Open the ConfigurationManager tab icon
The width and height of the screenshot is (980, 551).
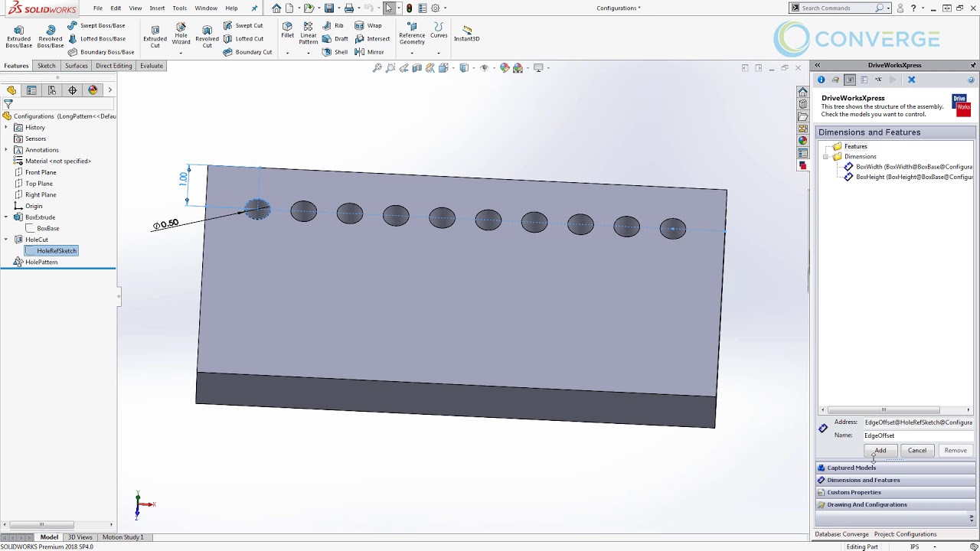52,90
